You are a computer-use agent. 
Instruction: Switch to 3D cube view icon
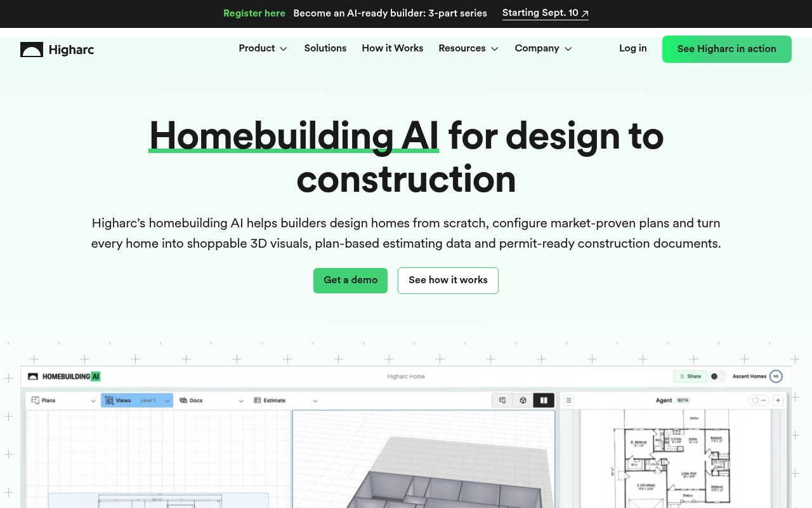523,400
